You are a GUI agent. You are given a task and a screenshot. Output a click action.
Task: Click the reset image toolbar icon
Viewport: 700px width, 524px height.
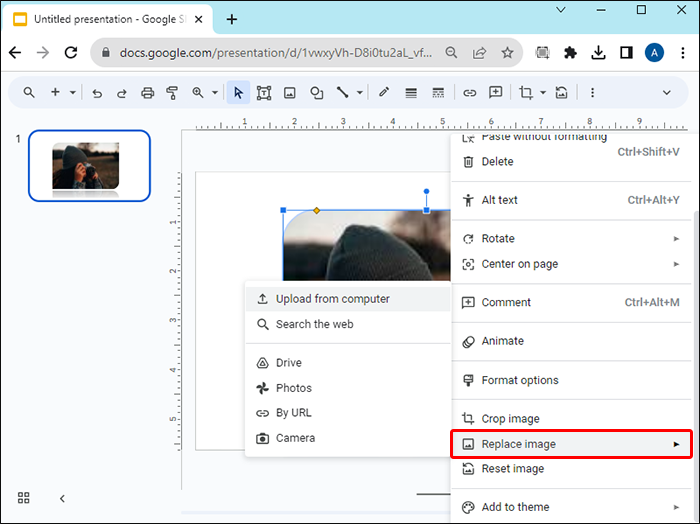click(561, 92)
